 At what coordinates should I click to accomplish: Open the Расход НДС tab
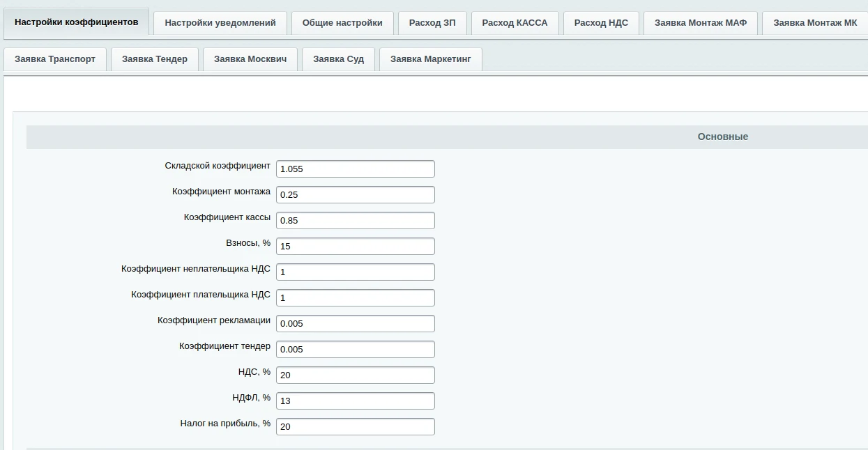(x=601, y=23)
